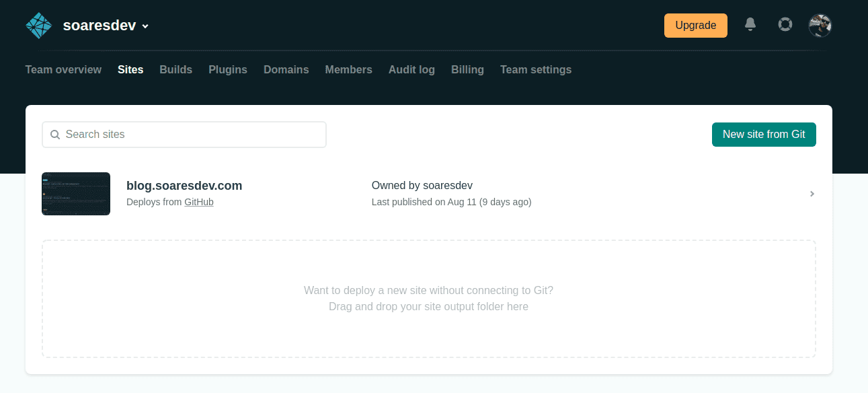Select the Domains tab
868x393 pixels.
click(x=286, y=69)
